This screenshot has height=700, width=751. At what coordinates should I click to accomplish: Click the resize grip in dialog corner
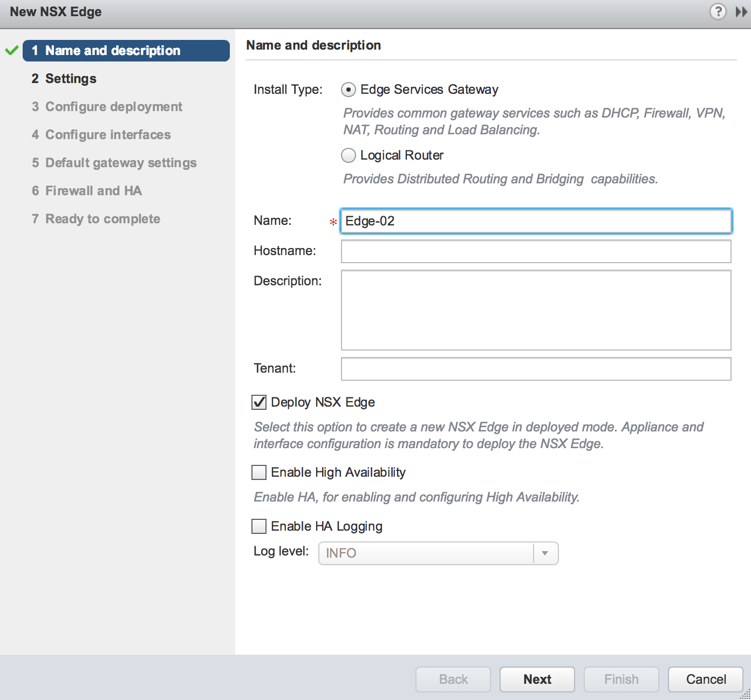tap(746, 695)
